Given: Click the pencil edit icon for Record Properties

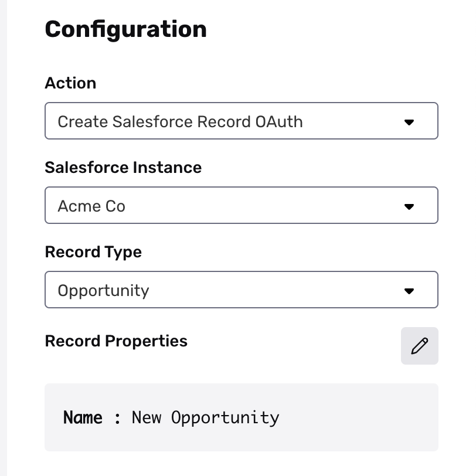Looking at the screenshot, I should 419,346.
